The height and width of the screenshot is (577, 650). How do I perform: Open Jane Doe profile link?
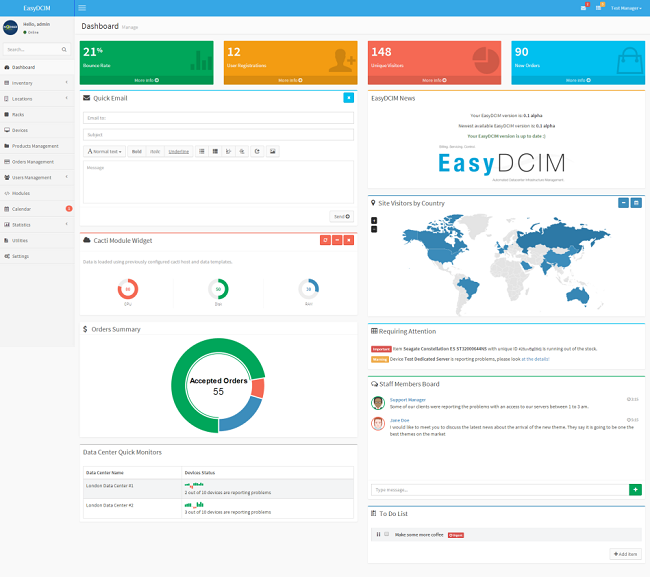pos(399,420)
